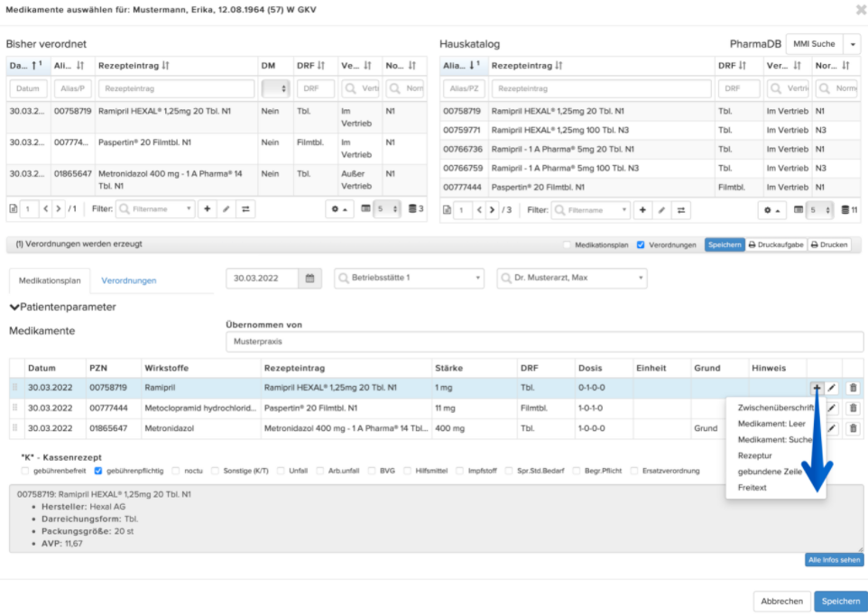
Task: Switch to the Verordnungen tab
Action: tap(128, 281)
